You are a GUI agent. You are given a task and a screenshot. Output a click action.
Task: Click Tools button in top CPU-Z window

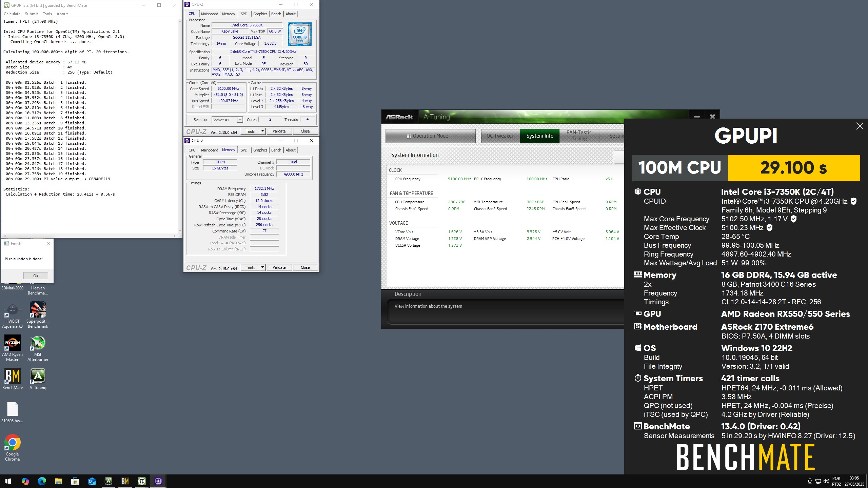[x=250, y=131]
